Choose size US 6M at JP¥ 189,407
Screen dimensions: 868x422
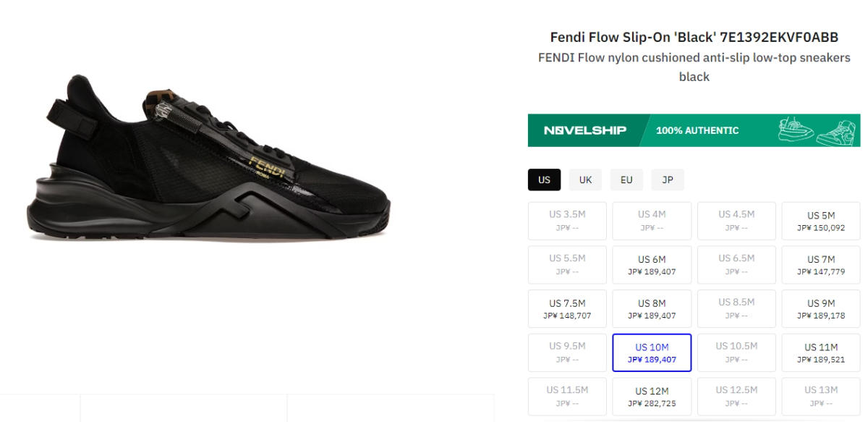[x=652, y=265]
